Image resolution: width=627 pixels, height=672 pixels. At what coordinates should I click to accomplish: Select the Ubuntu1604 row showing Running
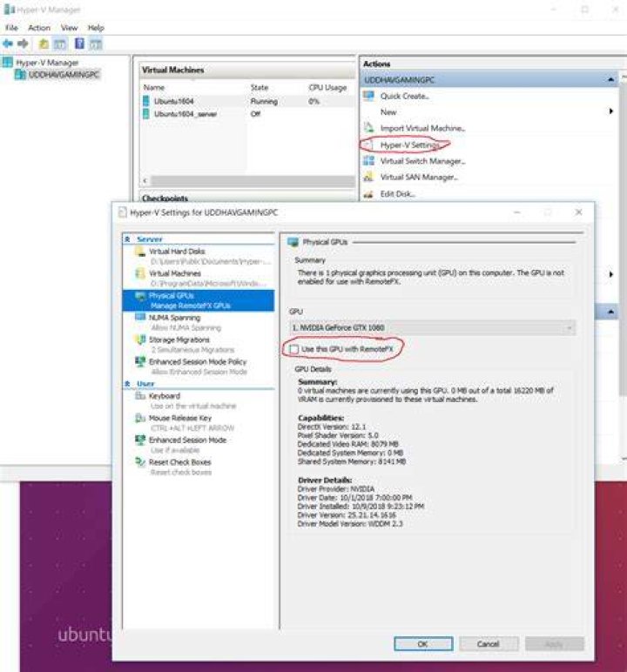pyautogui.click(x=248, y=102)
